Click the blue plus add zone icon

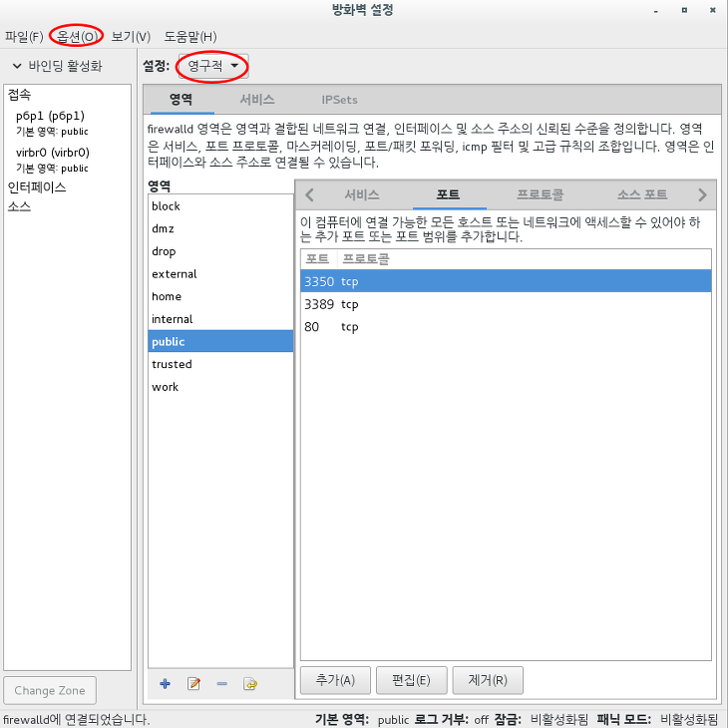[x=165, y=683]
